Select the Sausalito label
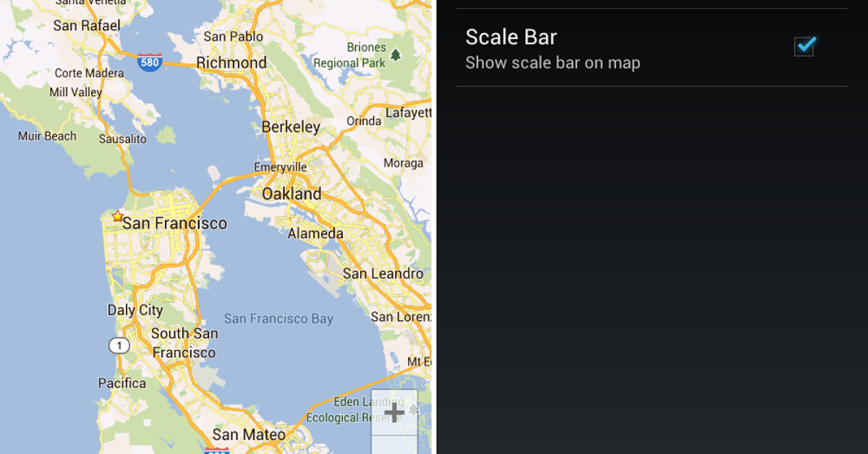This screenshot has width=868, height=454. 122,139
